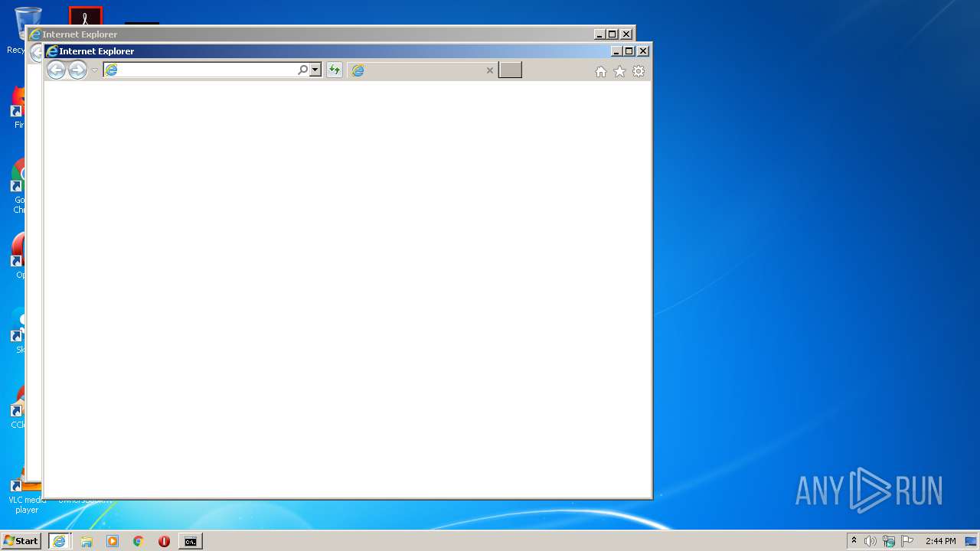Open Google Chrome from the taskbar
Screen dimensions: 980x551
click(139, 541)
